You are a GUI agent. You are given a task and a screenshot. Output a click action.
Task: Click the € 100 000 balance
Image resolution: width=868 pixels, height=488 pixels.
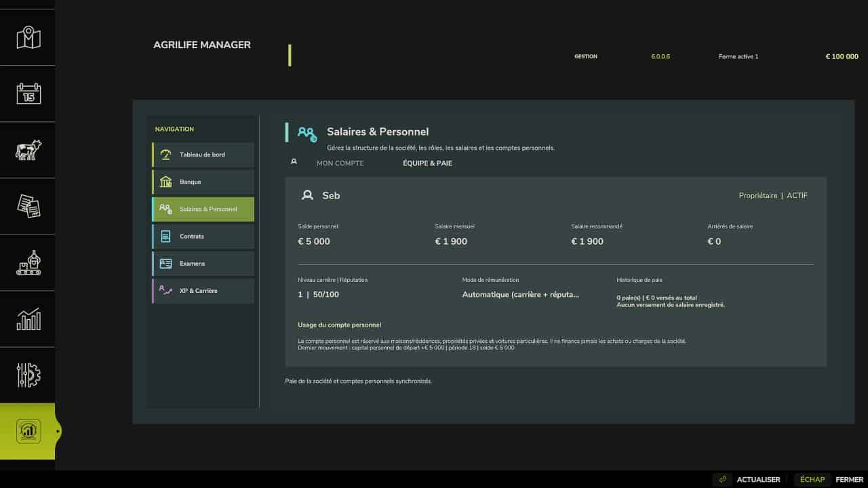[x=842, y=56]
